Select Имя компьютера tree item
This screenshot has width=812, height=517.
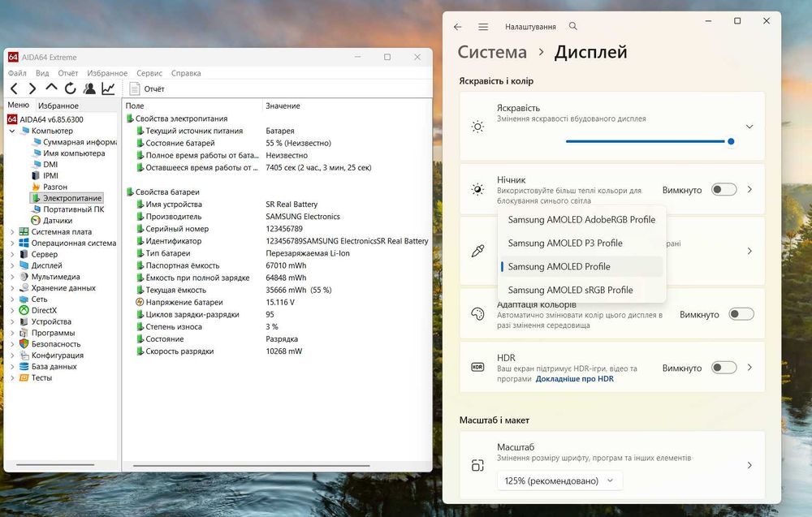click(x=68, y=153)
